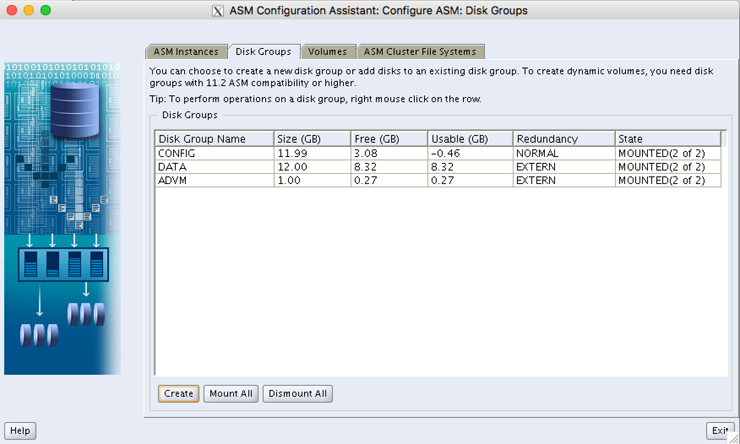Click the Exit button
Viewport: 740px width, 444px height.
720,430
